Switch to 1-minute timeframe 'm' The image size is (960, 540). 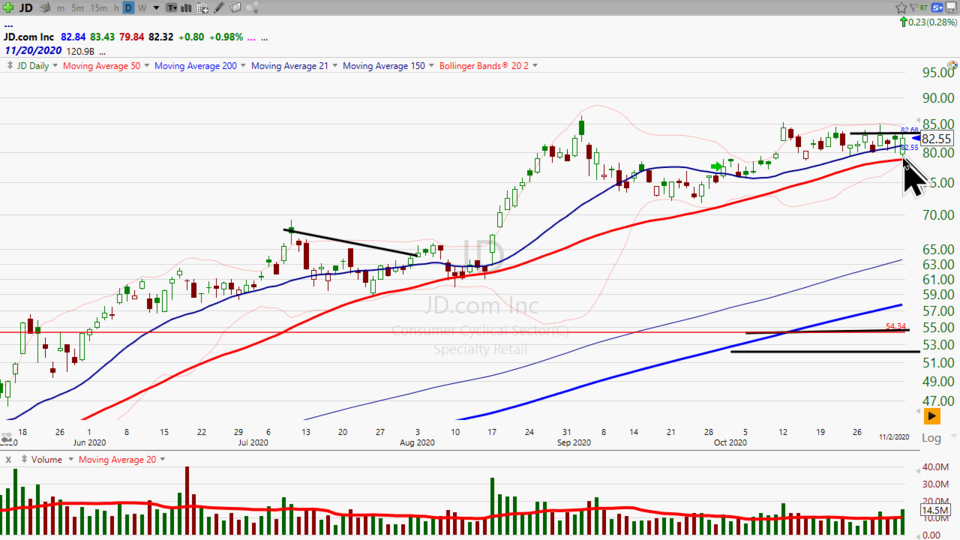(61, 9)
